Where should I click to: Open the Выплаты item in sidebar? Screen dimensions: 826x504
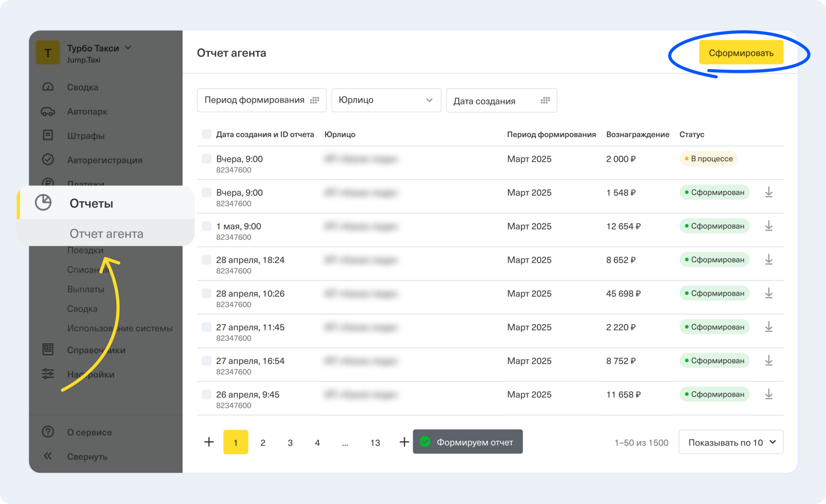pos(86,289)
